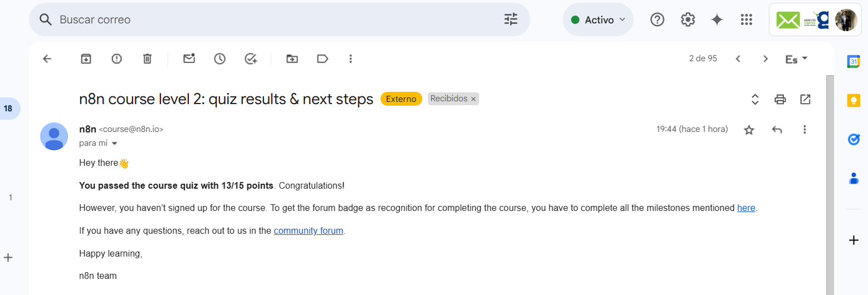Viewport: 868px width, 295px height.
Task: Open the 'community forum' link
Action: (309, 230)
